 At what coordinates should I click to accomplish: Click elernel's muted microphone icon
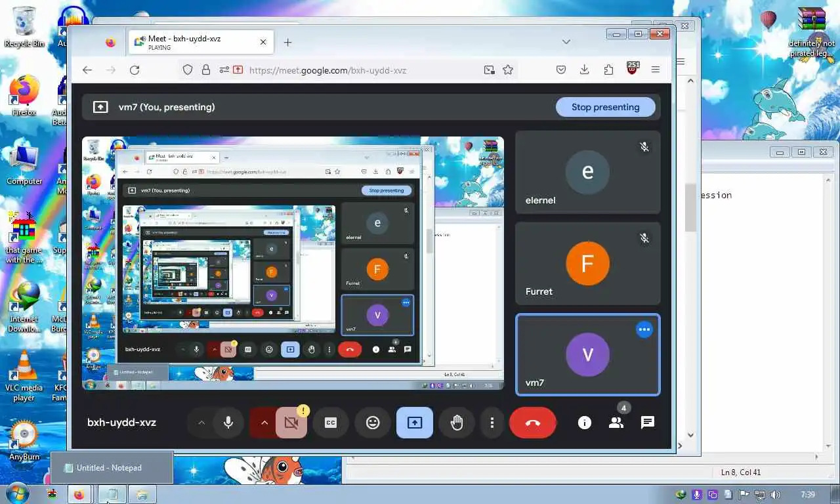coord(644,147)
